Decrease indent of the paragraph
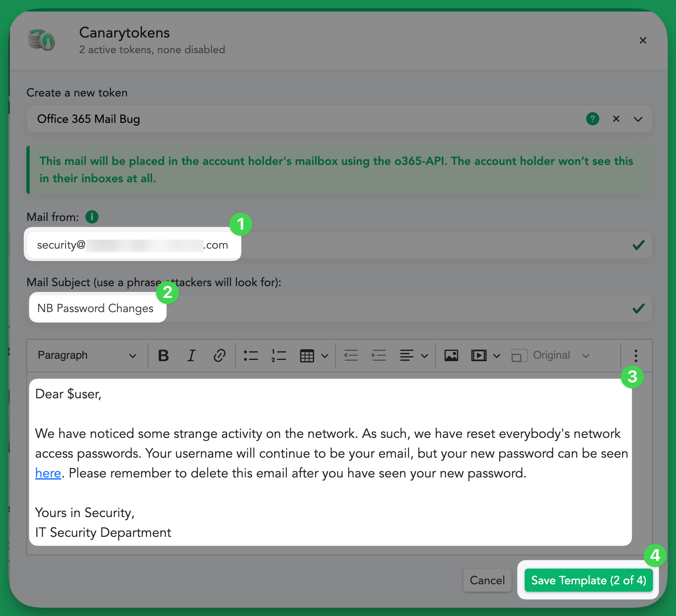Screen dimensions: 676x616 [x=351, y=355]
